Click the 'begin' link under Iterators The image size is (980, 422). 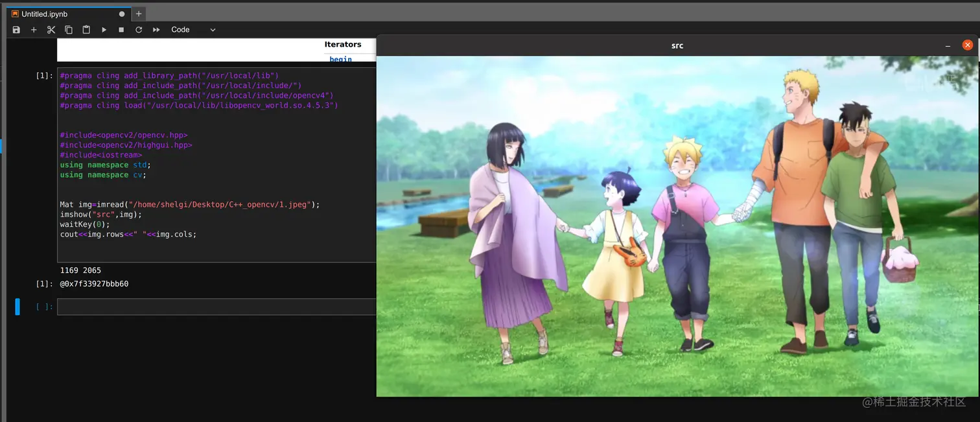tap(340, 59)
